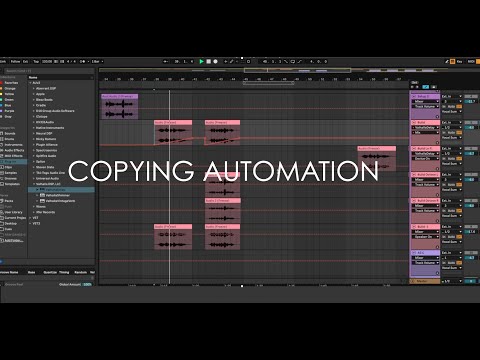Viewport: 480px width, 360px height.
Task: Open the MIDI Effects category
Action: click(x=13, y=156)
